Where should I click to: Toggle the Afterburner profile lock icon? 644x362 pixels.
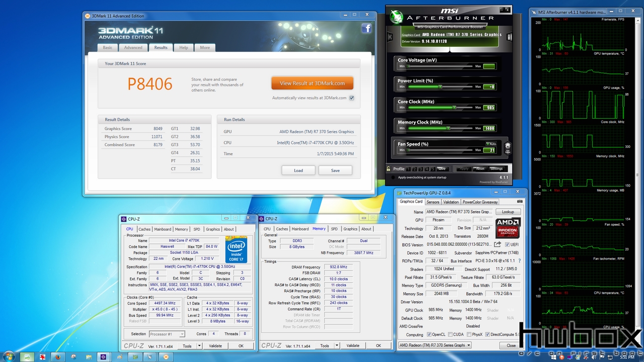[x=389, y=168]
